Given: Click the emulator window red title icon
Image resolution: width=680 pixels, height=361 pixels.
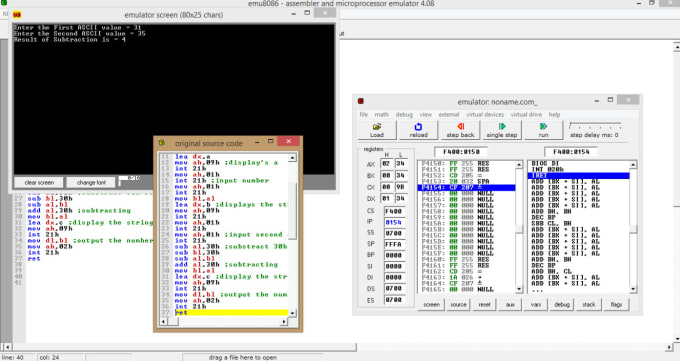Looking at the screenshot, I should coord(360,101).
